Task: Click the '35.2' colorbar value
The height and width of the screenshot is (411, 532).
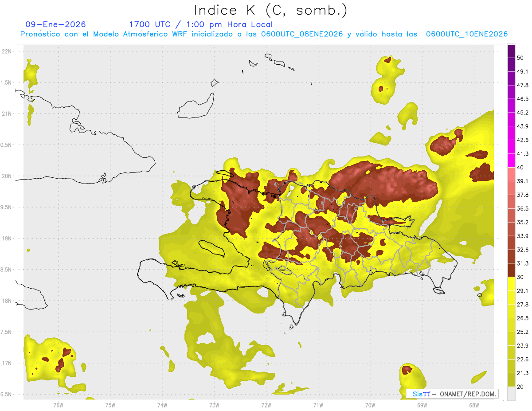Action: coord(523,222)
